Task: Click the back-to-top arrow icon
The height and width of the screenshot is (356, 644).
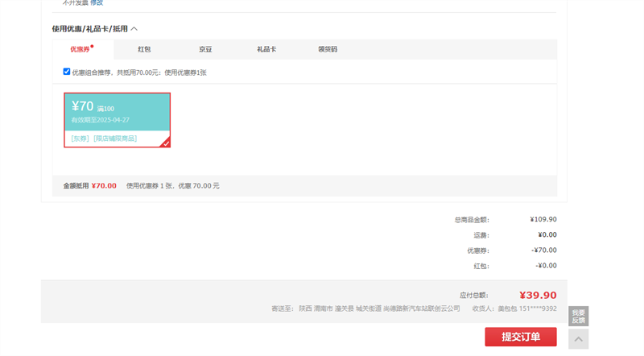Action: click(578, 339)
